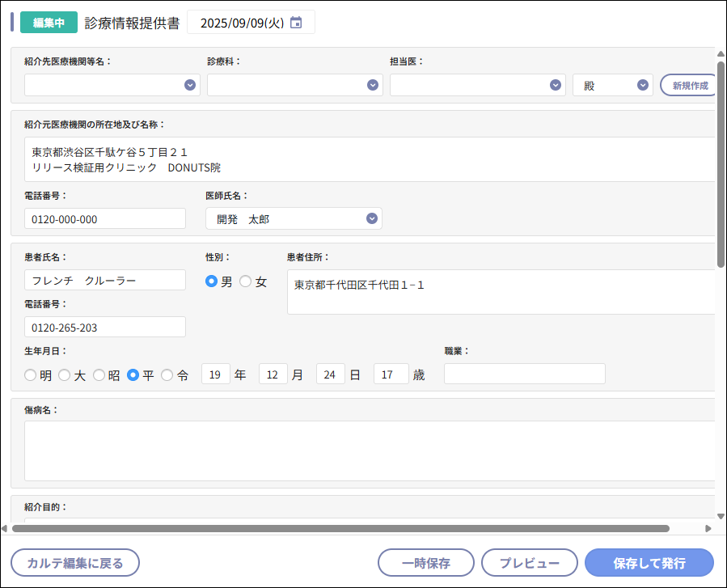The height and width of the screenshot is (588, 727).
Task: Click the birth month field 12
Action: tap(273, 374)
